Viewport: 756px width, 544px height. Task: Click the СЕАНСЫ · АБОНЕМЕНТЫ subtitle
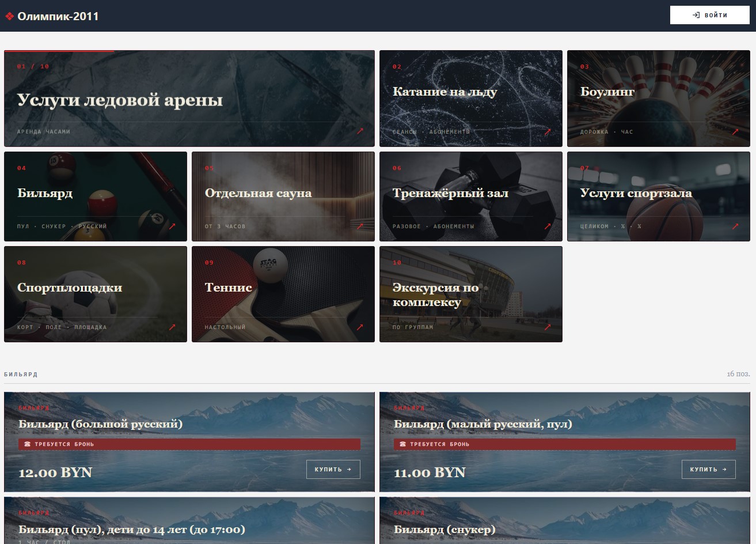pyautogui.click(x=431, y=132)
